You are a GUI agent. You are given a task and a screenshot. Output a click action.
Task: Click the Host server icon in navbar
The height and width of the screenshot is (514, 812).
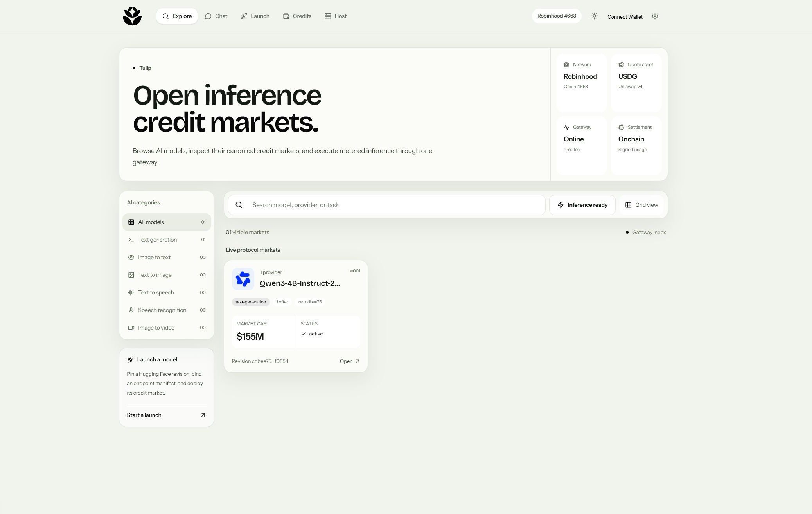coord(328,16)
